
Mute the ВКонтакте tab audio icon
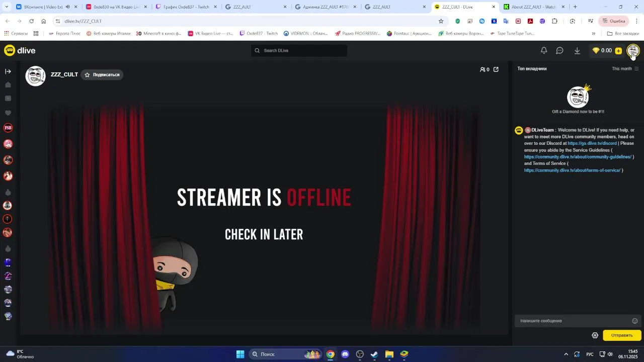click(67, 7)
